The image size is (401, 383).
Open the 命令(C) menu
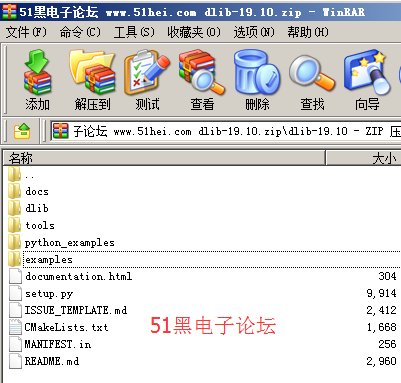coord(80,32)
